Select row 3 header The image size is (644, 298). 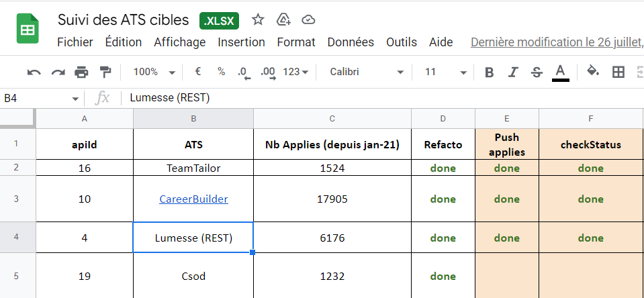pyautogui.click(x=17, y=199)
